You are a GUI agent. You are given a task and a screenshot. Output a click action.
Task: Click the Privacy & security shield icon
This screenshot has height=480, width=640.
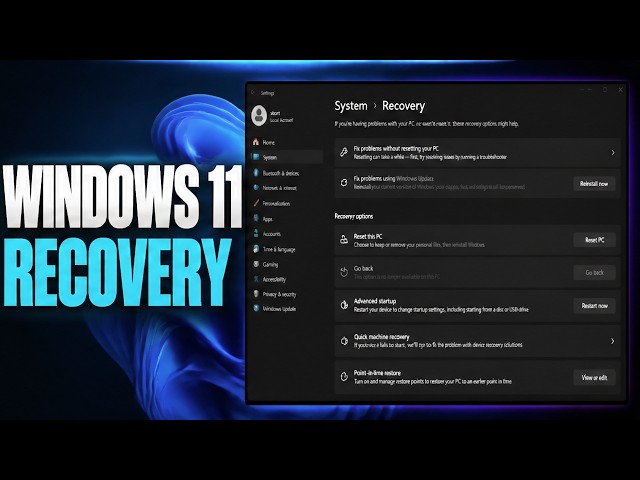pos(256,294)
